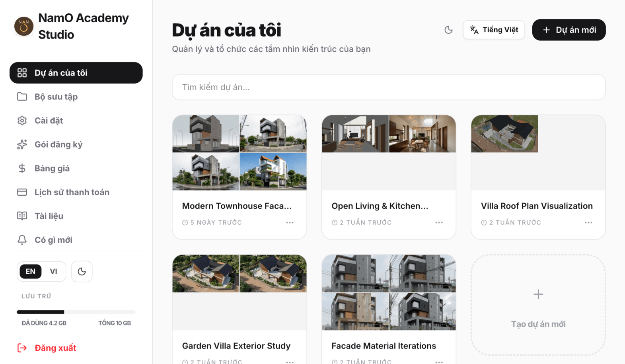Open white townhouse thumbnail in Modern Townhouse project
The height and width of the screenshot is (364, 625).
273,172
